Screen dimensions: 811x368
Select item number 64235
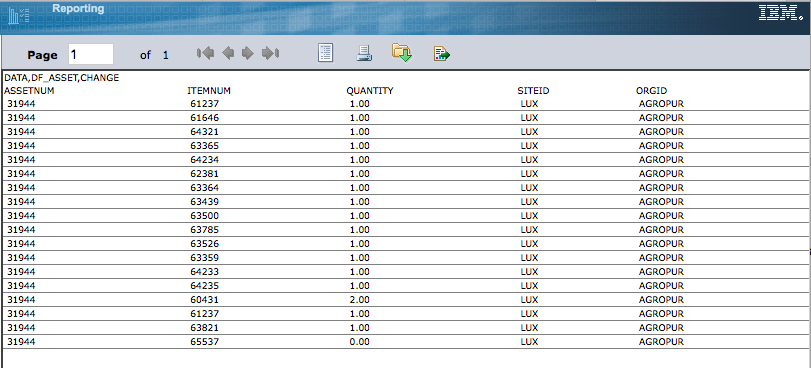205,285
